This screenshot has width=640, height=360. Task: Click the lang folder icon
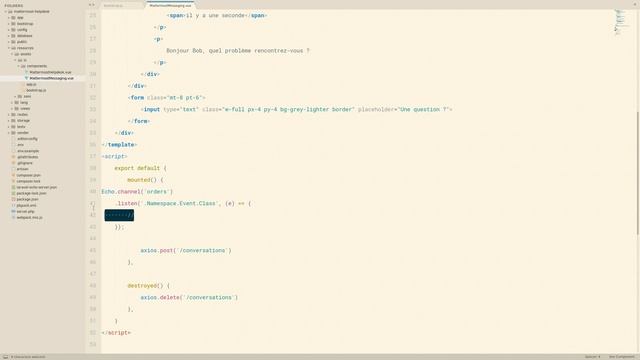tap(17, 102)
